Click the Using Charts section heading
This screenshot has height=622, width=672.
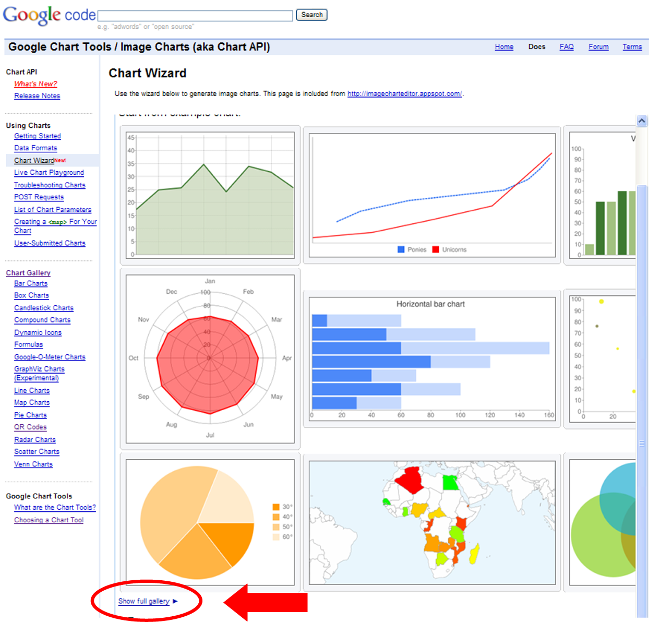[x=28, y=125]
